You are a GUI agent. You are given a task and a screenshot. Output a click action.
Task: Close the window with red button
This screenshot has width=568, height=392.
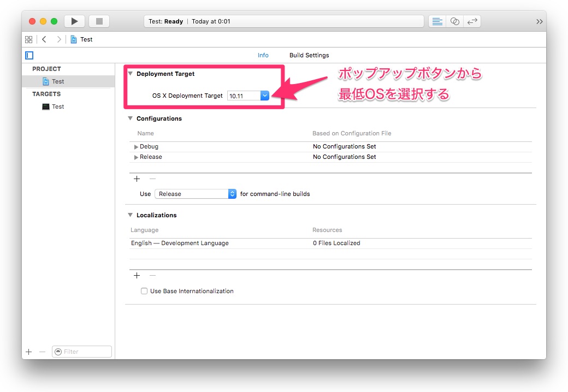tap(32, 21)
